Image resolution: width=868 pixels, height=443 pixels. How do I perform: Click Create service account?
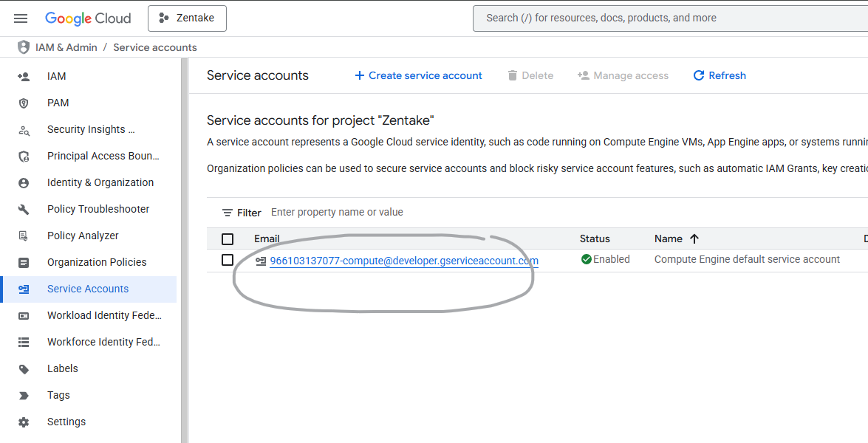tap(418, 75)
